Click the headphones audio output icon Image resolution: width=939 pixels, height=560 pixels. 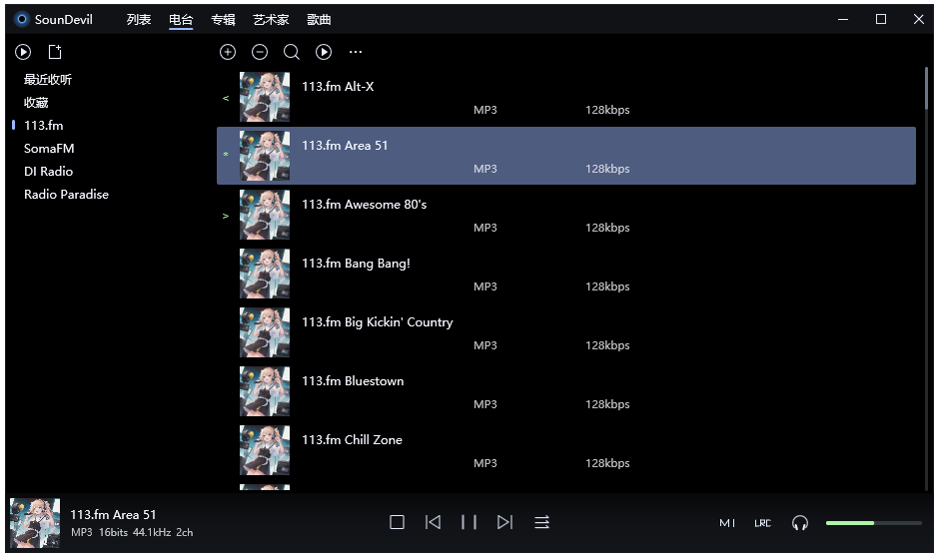coord(800,523)
